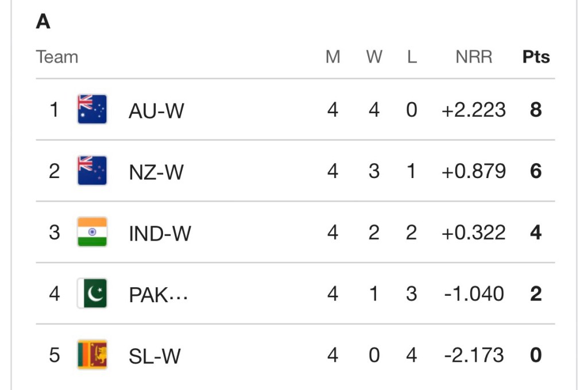
Task: Click the L column header
Action: (412, 57)
